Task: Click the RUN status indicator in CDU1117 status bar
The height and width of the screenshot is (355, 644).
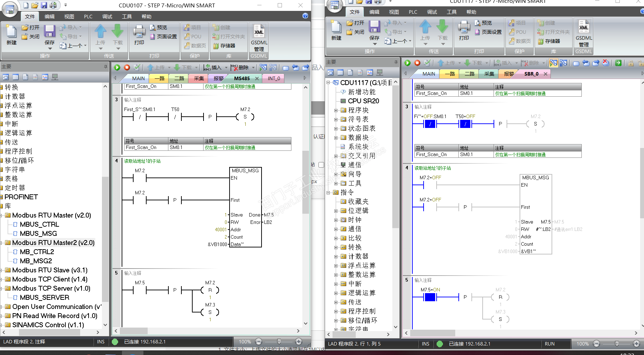Action: tap(550, 344)
